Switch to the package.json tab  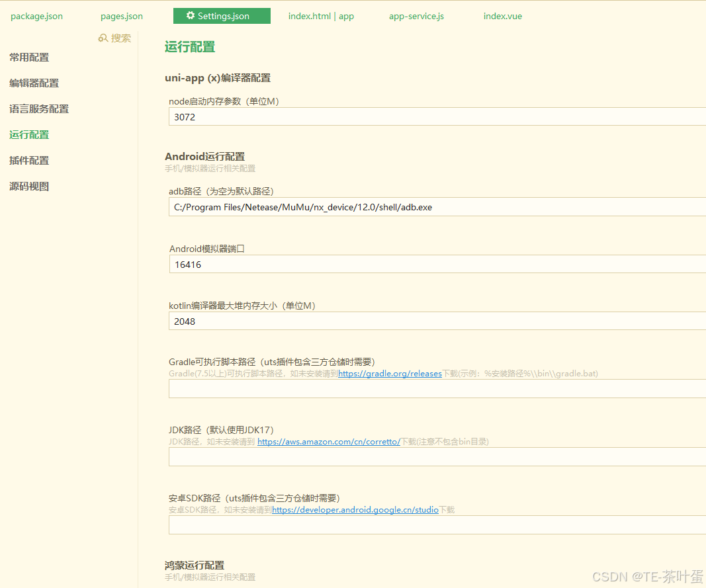(x=36, y=16)
